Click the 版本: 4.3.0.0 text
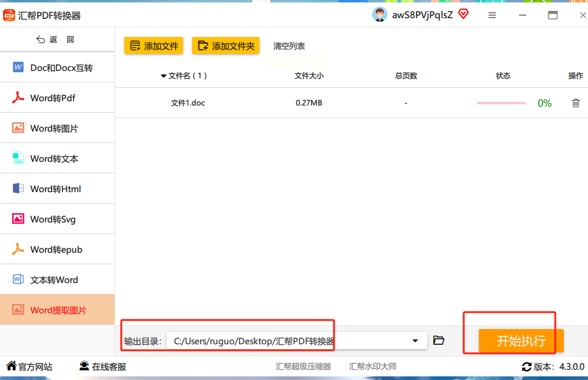This screenshot has height=380, width=588. coord(559,367)
